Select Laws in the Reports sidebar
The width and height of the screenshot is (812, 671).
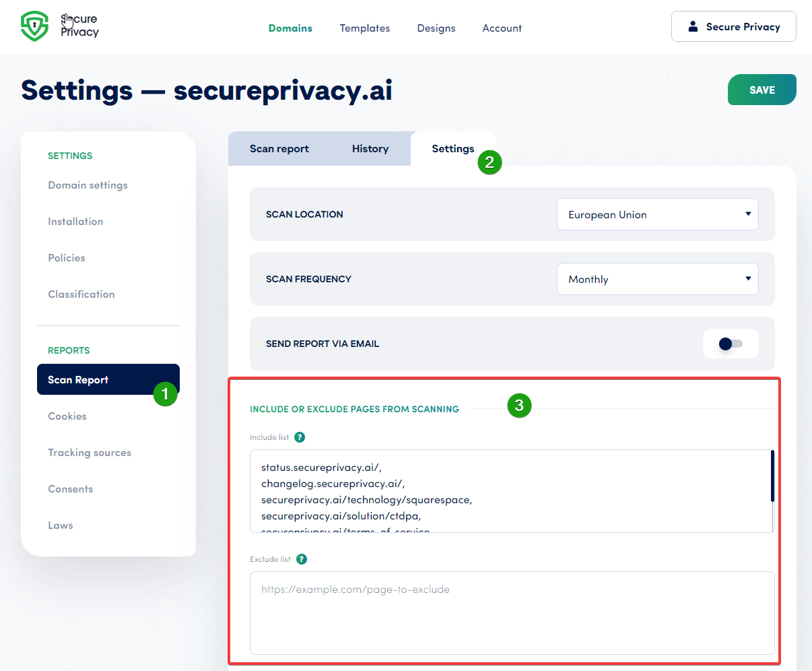[x=61, y=525]
